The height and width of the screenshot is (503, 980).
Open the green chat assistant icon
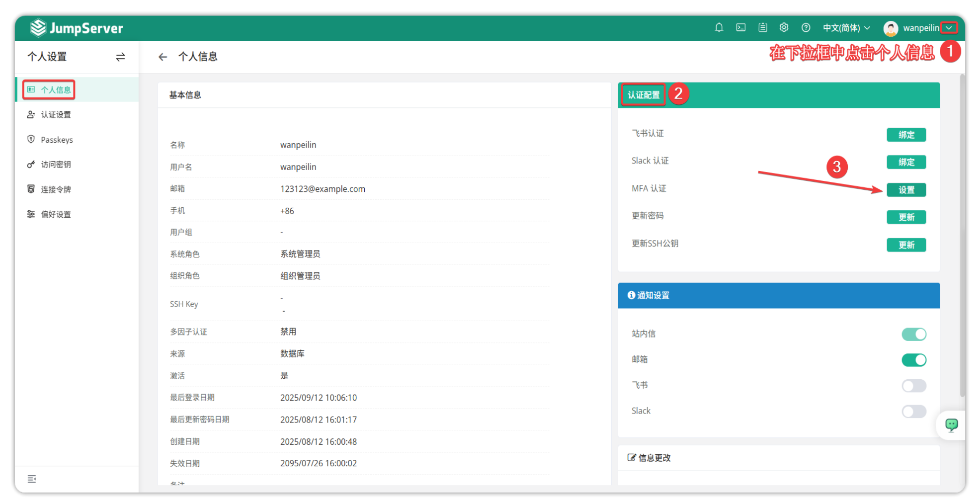tap(951, 425)
